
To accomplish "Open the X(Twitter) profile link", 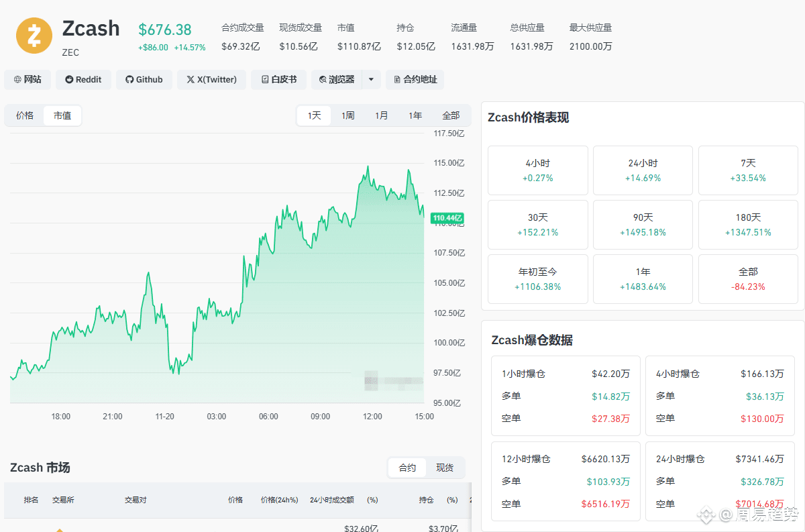I will coord(211,80).
